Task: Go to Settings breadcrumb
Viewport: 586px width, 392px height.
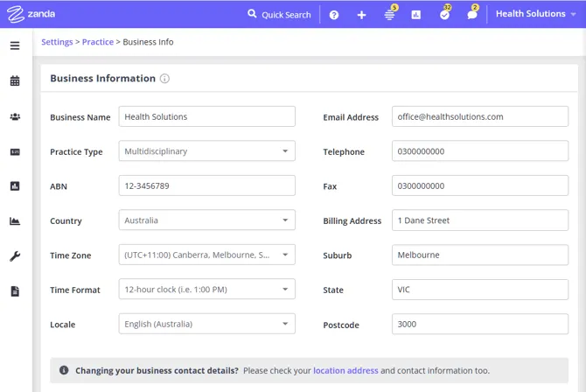Action: click(57, 42)
